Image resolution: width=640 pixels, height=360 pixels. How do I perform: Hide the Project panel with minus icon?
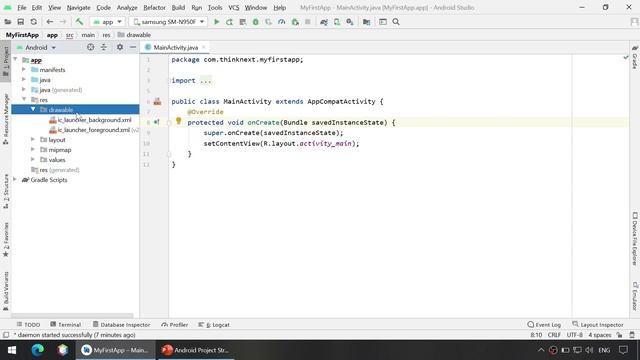click(x=133, y=47)
